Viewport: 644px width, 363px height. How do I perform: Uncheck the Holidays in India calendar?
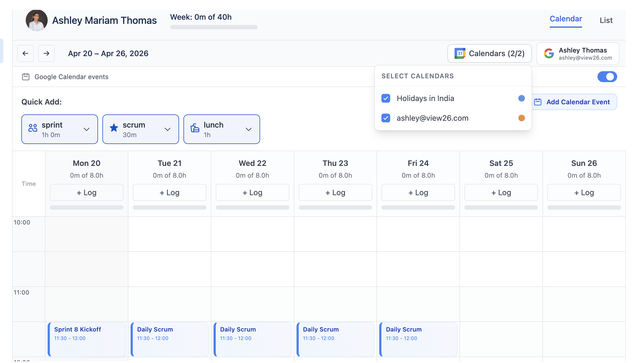386,98
